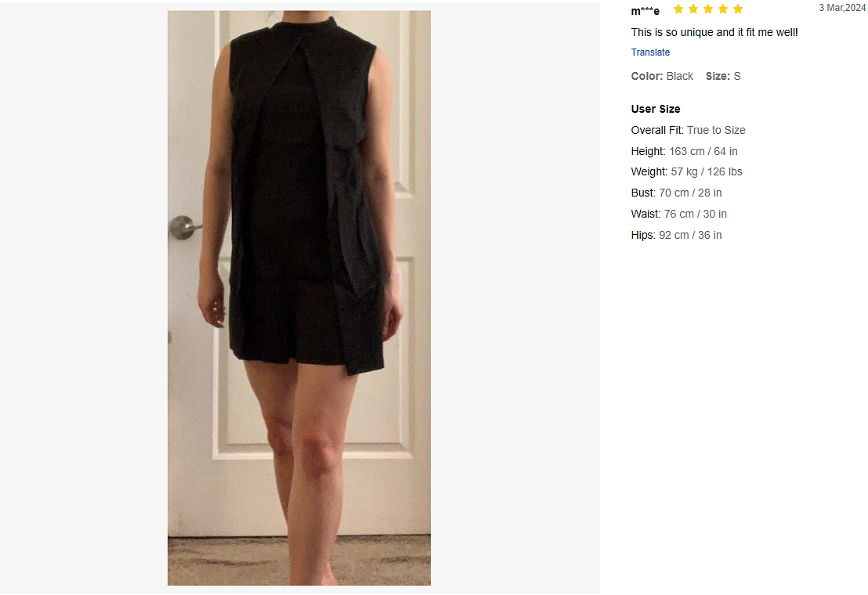Image resolution: width=868 pixels, height=595 pixels.
Task: Click the gray area left of photo
Action: tap(83, 297)
